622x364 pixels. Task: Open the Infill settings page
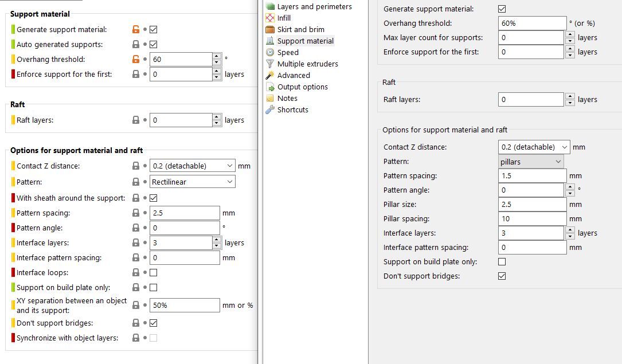[x=284, y=18]
